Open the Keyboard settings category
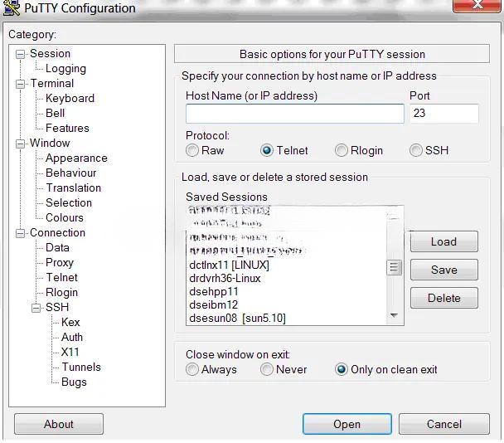This screenshot has width=504, height=443. pyautogui.click(x=70, y=98)
